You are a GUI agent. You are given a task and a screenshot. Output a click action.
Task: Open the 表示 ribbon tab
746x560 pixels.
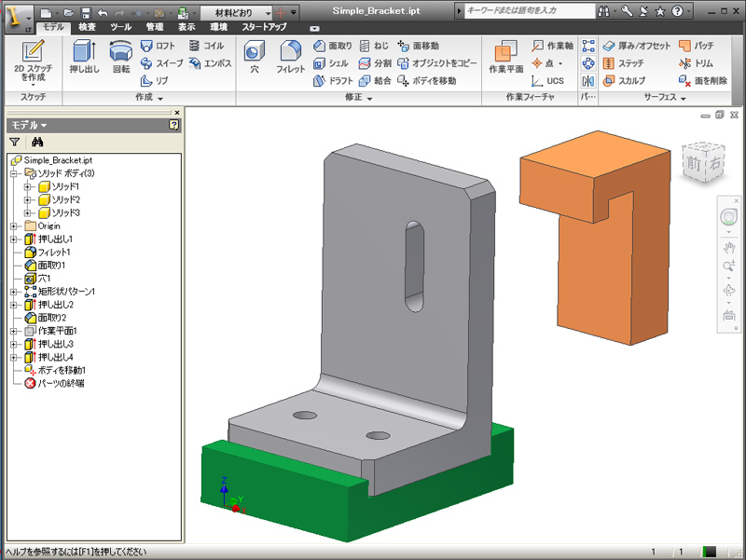point(186,28)
